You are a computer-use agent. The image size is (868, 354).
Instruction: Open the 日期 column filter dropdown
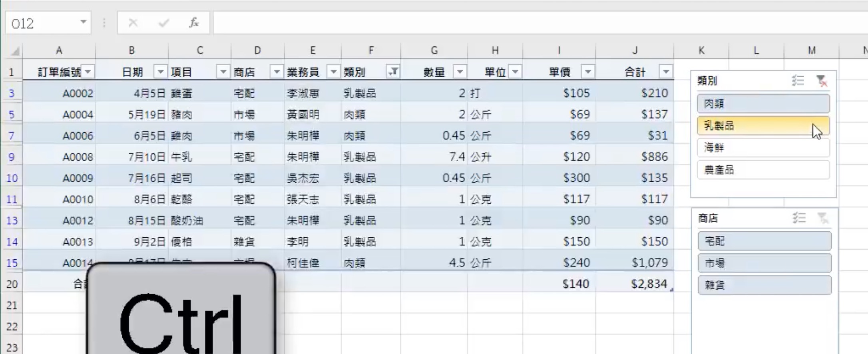pos(161,72)
